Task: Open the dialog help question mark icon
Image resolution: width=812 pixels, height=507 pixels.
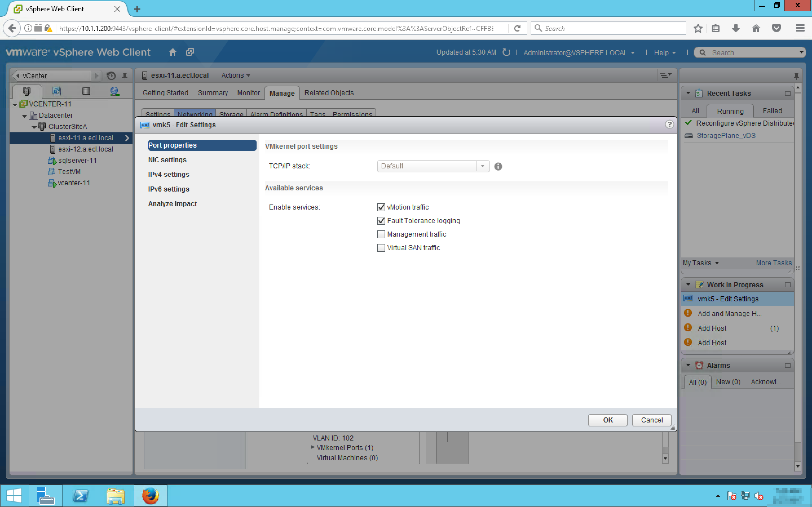Action: (x=669, y=124)
